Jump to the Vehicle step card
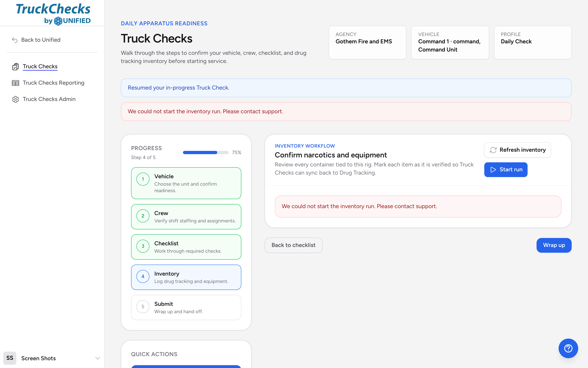Image resolution: width=588 pixels, height=368 pixels. [x=186, y=183]
